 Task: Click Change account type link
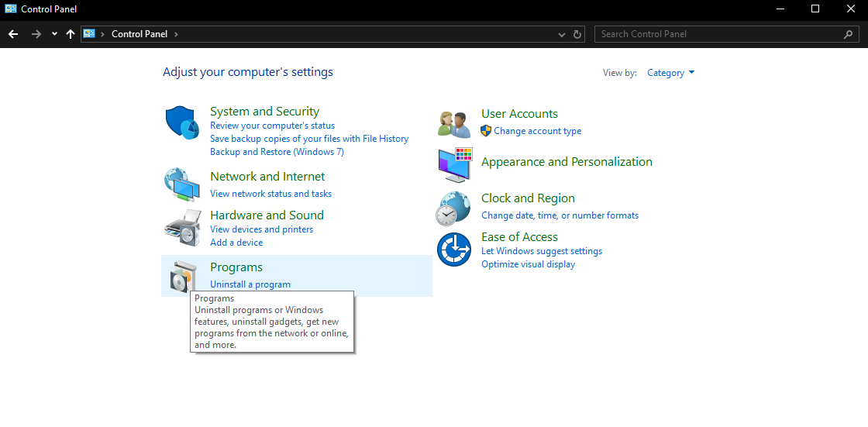(538, 131)
